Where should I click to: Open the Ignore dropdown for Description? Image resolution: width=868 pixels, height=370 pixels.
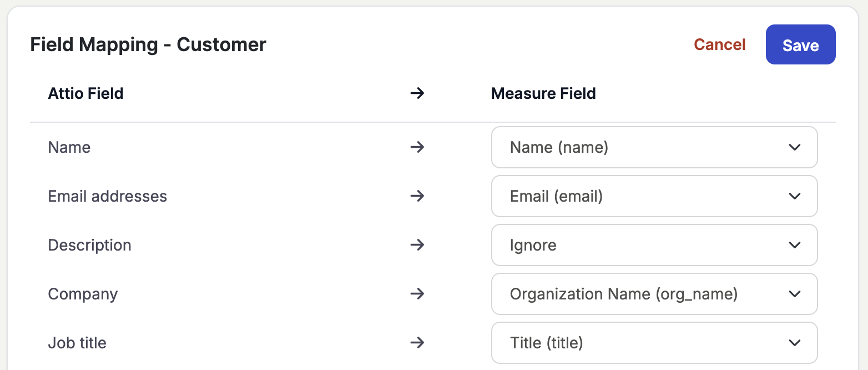(x=654, y=245)
